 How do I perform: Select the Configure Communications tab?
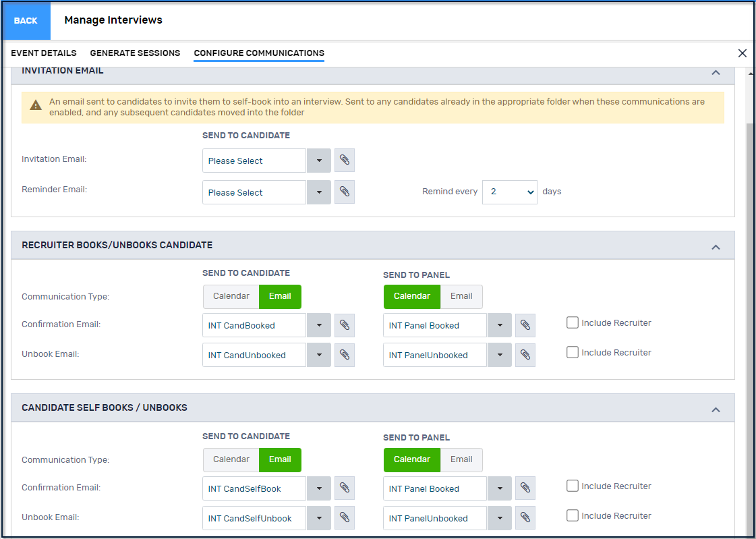[x=259, y=53]
